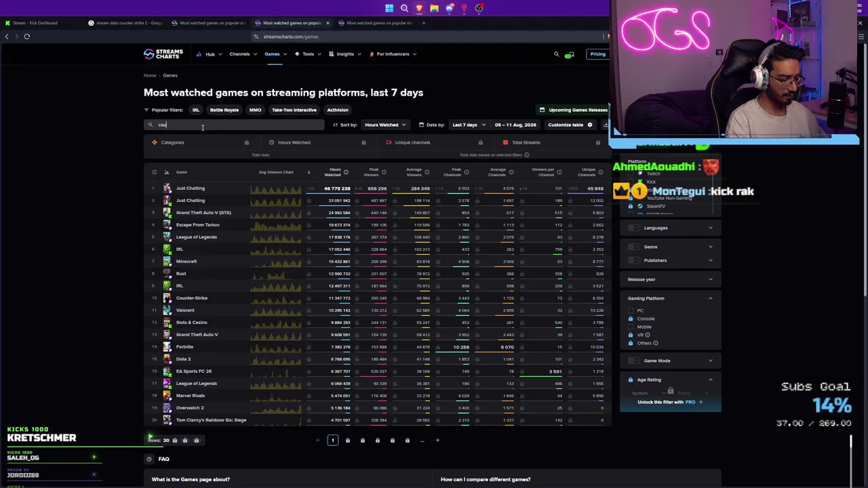Expand the Release year filter section
The width and height of the screenshot is (868, 488).
[x=711, y=279]
